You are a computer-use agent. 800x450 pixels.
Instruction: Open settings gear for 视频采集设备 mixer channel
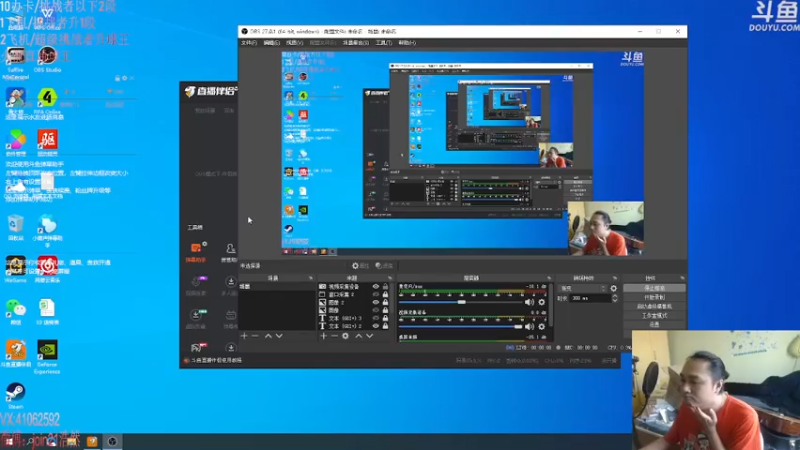542,327
